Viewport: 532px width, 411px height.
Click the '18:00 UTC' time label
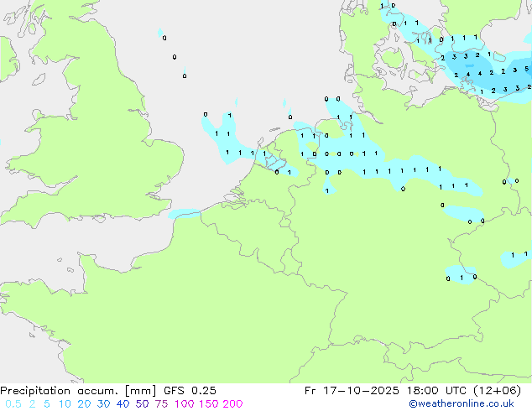pos(437,391)
